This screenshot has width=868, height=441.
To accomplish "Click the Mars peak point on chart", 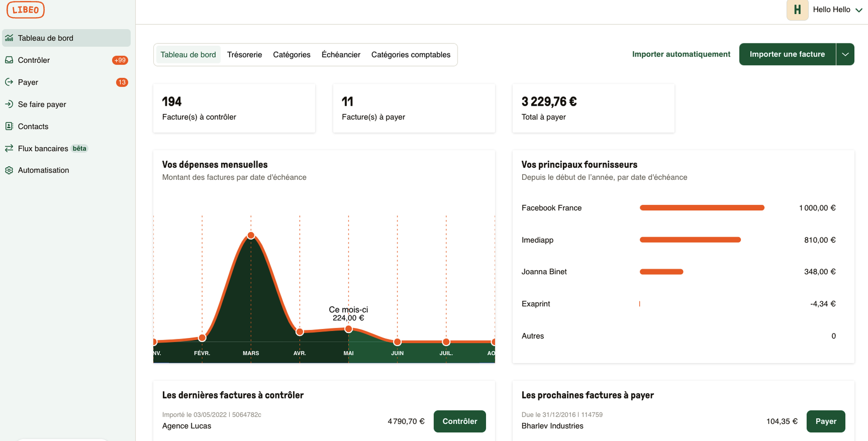I will (251, 235).
